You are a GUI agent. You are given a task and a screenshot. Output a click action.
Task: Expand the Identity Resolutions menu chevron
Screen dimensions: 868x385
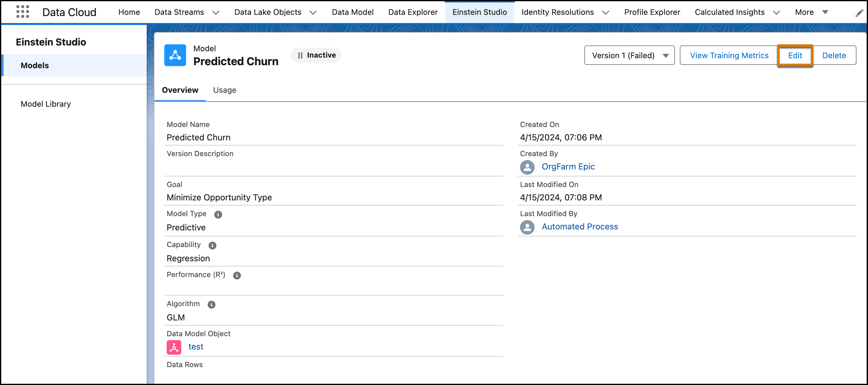point(606,12)
